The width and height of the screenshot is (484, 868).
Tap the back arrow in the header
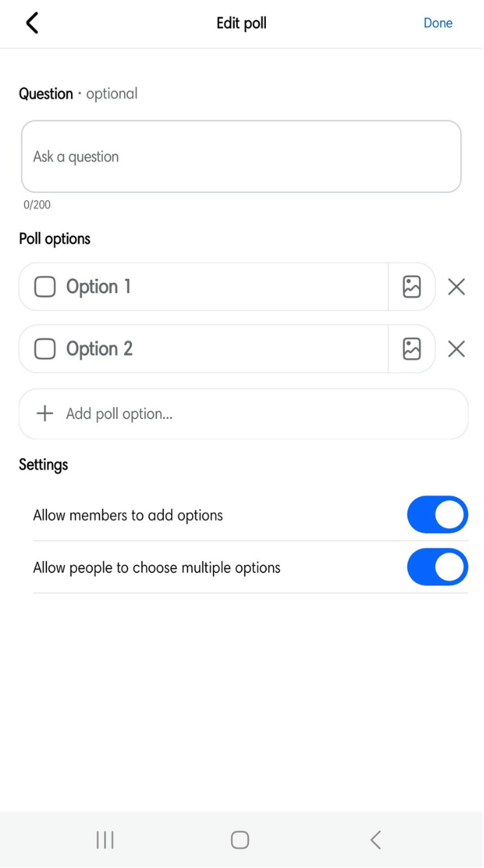(x=32, y=23)
